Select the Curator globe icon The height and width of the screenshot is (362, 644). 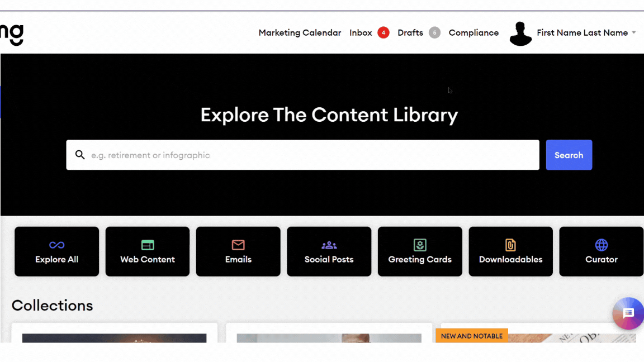pos(601,245)
